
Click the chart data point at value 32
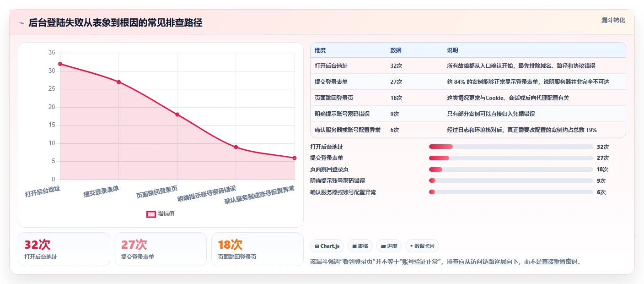60,64
